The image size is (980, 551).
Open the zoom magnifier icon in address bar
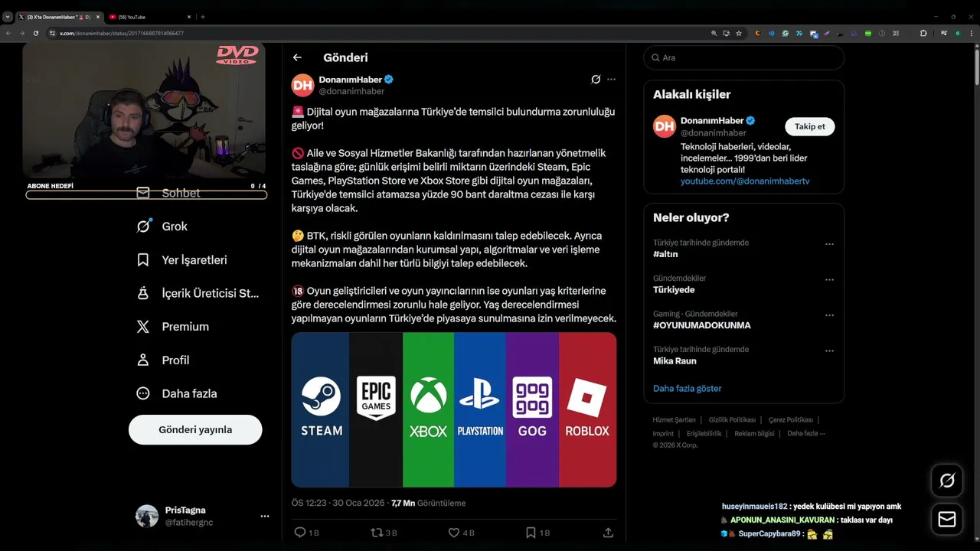tap(714, 34)
